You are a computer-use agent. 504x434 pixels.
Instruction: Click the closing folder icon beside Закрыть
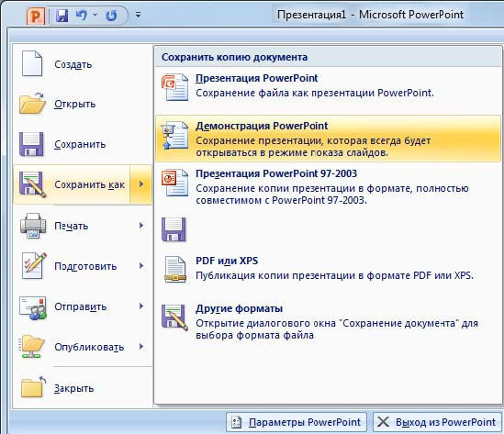coord(33,387)
